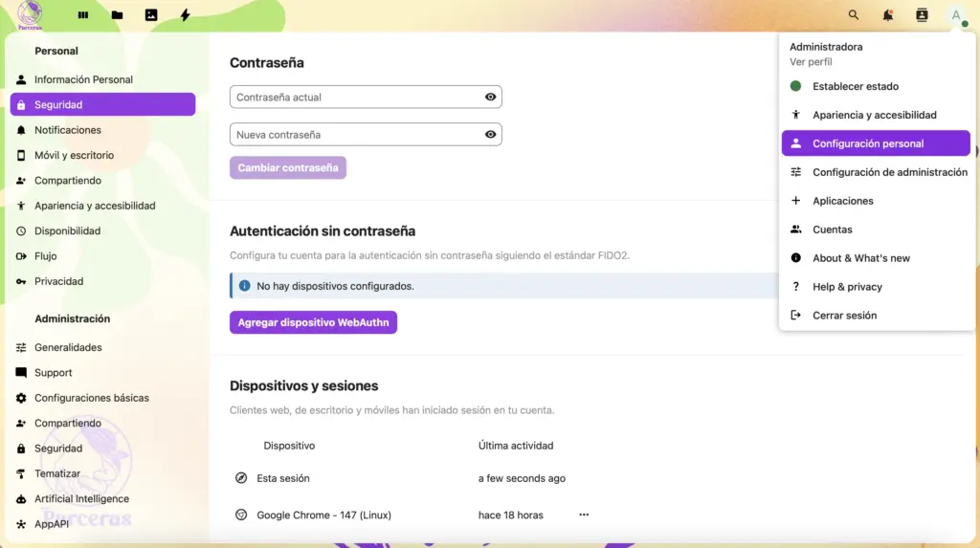
Task: Select Establecer estado in user menu
Action: pos(856,86)
